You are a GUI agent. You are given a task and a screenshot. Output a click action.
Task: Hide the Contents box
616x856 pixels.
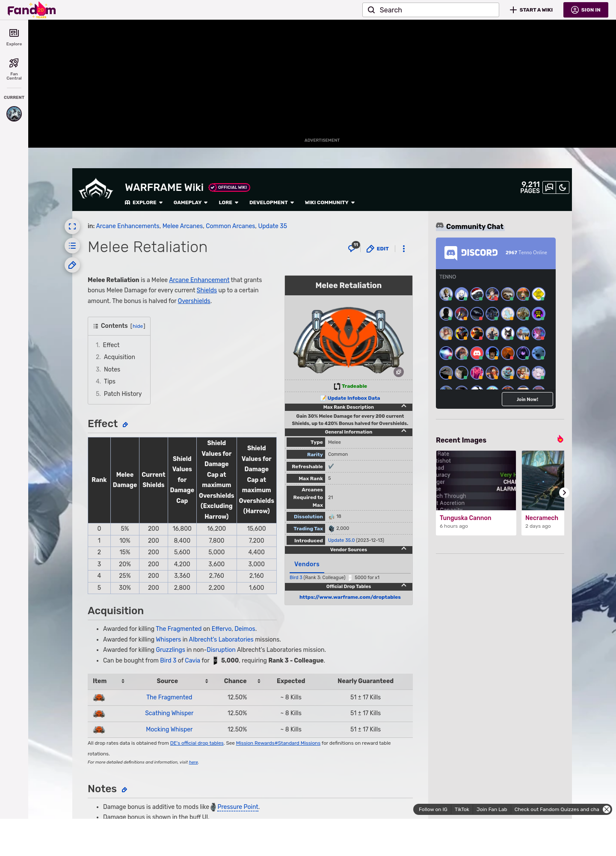pos(138,326)
